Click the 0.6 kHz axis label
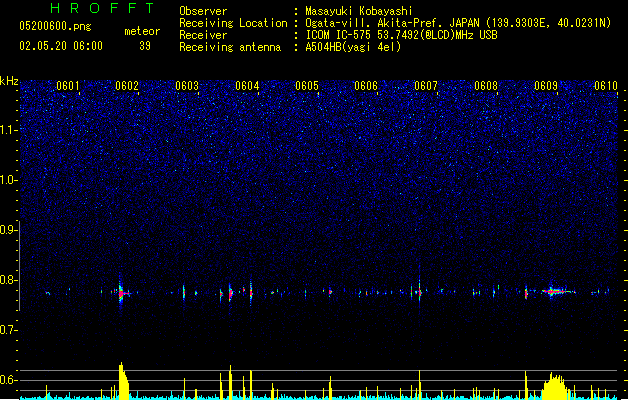629x400 pixels. point(8,380)
